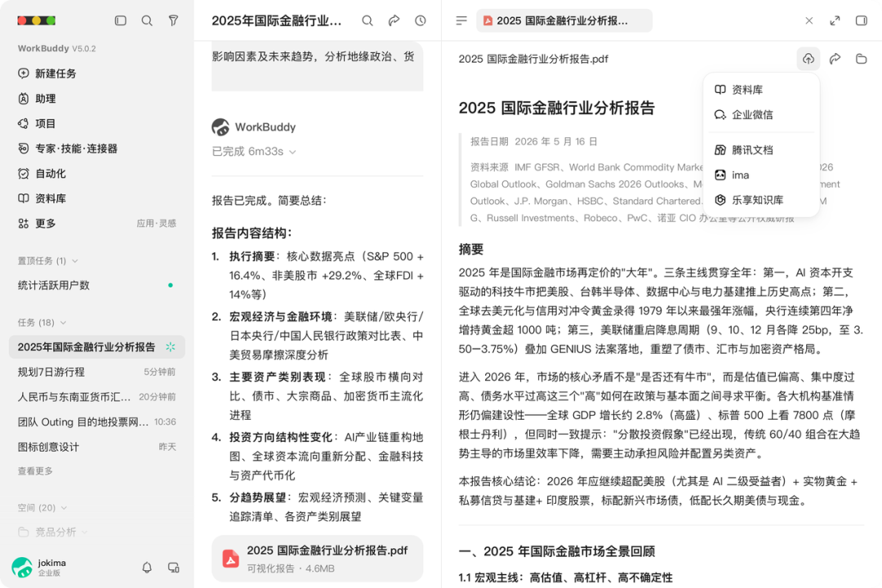Click the 查看更多 link
This screenshot has height=588, width=882.
35,471
